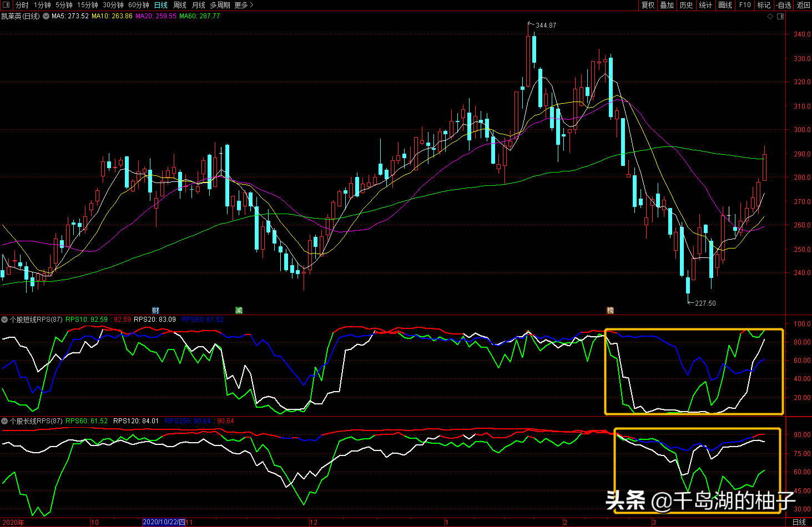Click the 344.87 high price label
Image resolution: width=812 pixels, height=527 pixels.
[546, 26]
